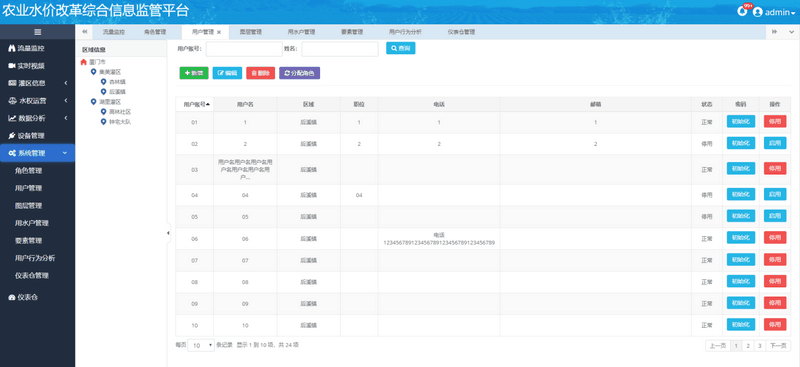Enable user 04 with the 启用 button
Screen dimensions: 800x367
[774, 194]
